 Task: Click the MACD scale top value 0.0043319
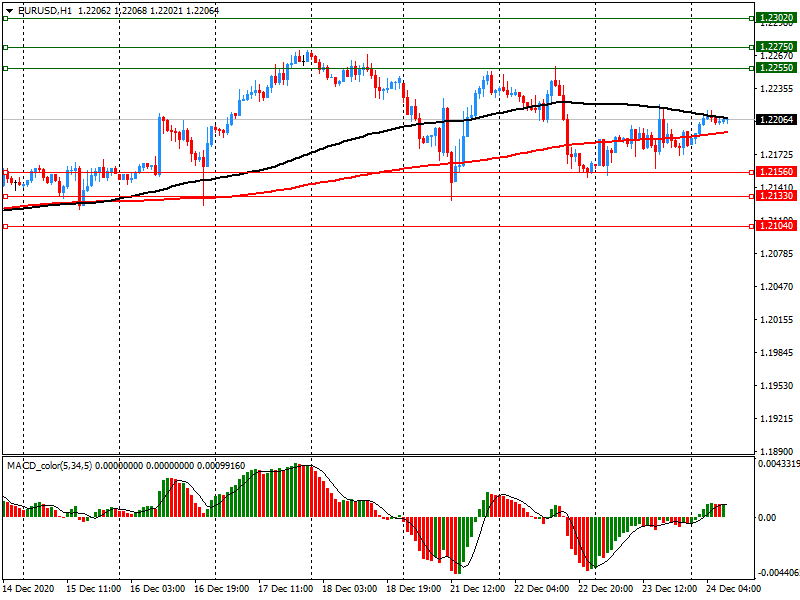778,464
